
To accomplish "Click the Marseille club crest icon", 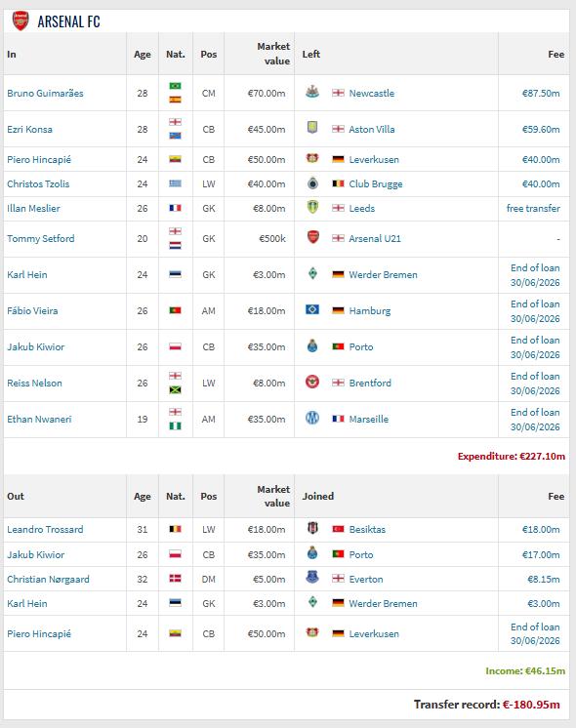I will pyautogui.click(x=312, y=419).
